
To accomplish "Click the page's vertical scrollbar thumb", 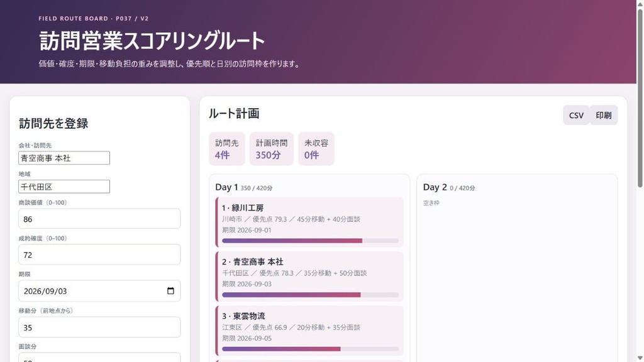I will [x=640, y=99].
